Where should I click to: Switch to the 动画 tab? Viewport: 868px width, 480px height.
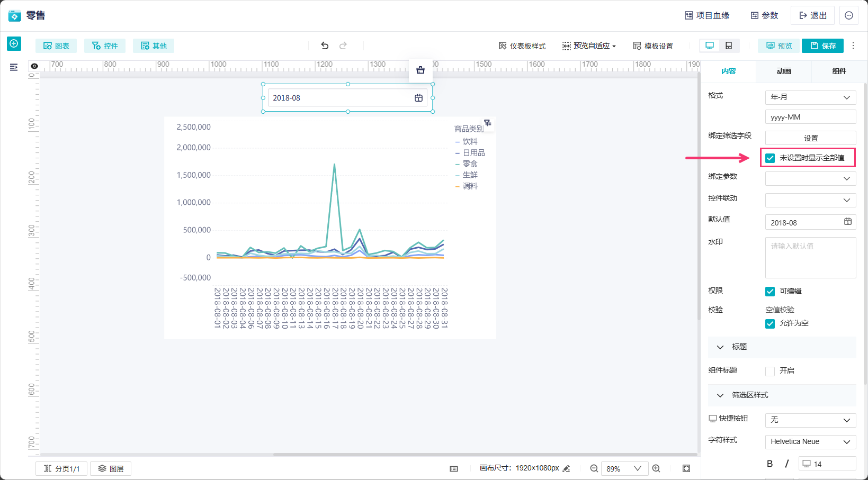(x=784, y=71)
